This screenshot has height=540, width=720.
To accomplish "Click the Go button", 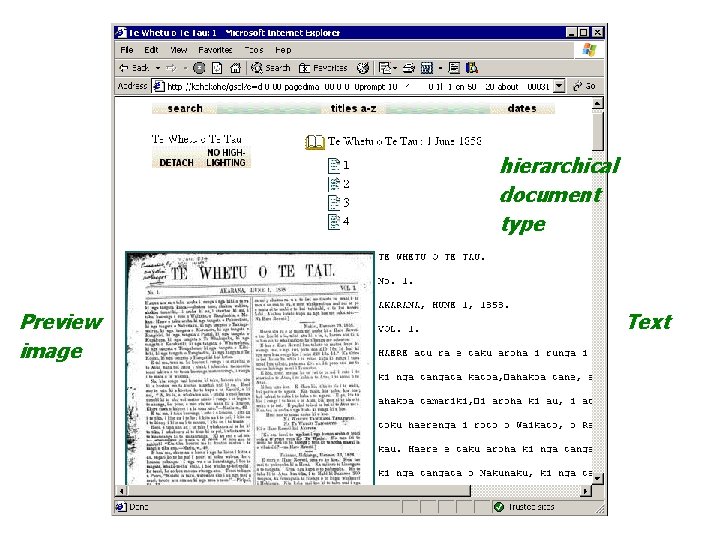I will pyautogui.click(x=584, y=86).
